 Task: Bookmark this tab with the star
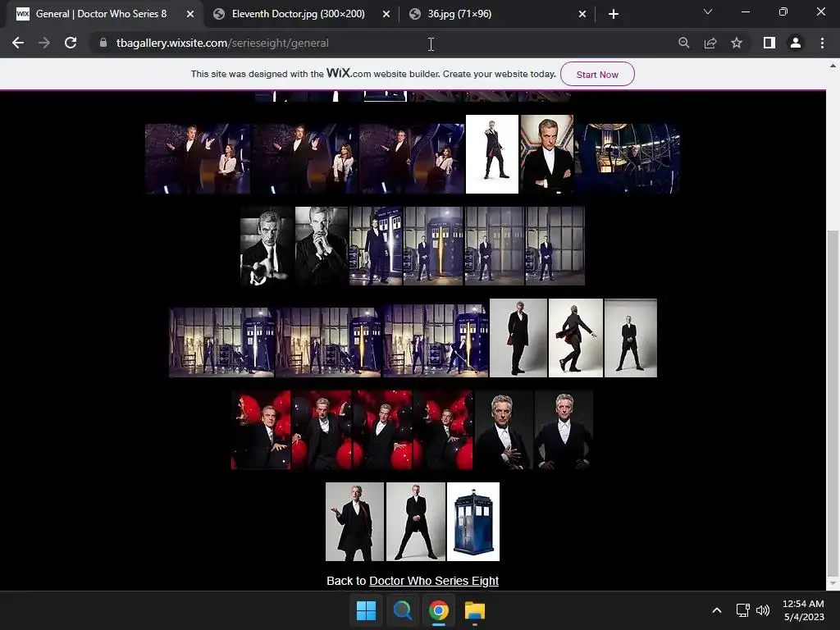coord(737,43)
